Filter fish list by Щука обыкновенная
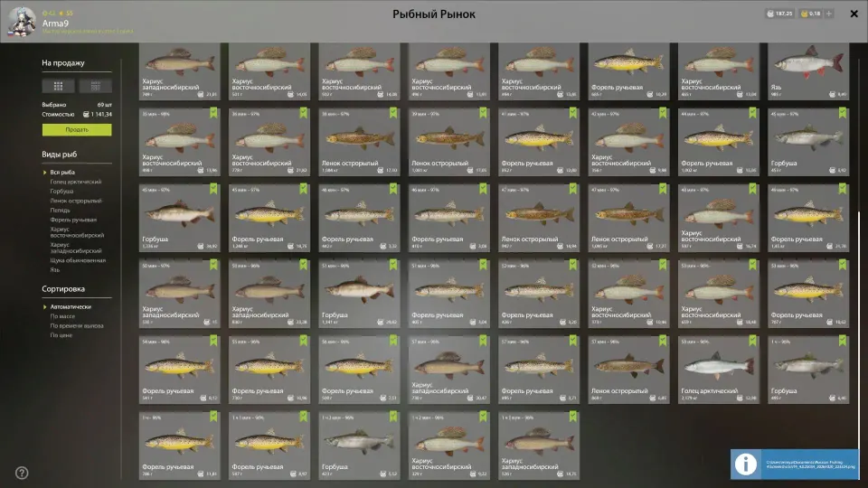868x488 pixels. [x=78, y=260]
